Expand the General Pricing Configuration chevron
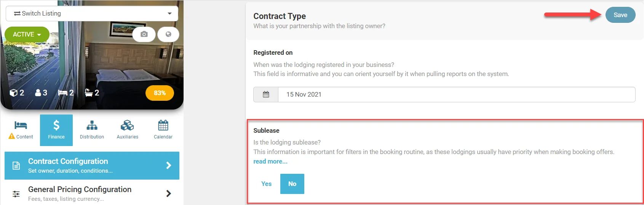The width and height of the screenshot is (644, 205). point(169,194)
